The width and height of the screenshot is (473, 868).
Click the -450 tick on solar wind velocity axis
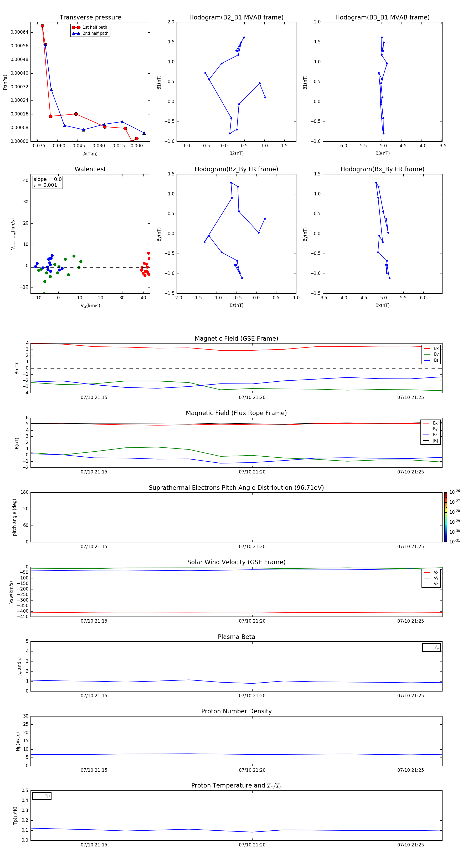point(23,617)
